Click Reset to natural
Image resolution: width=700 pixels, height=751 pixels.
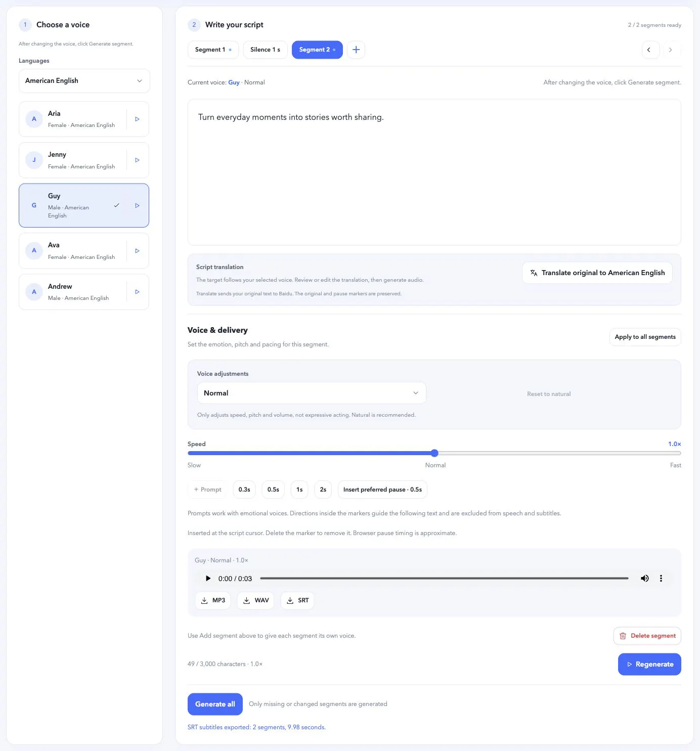549,394
